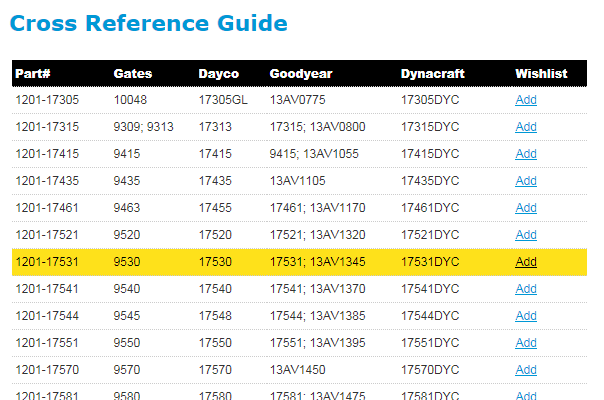This screenshot has width=604, height=400.
Task: Add part 1201-17544 to wishlist
Action: [526, 316]
